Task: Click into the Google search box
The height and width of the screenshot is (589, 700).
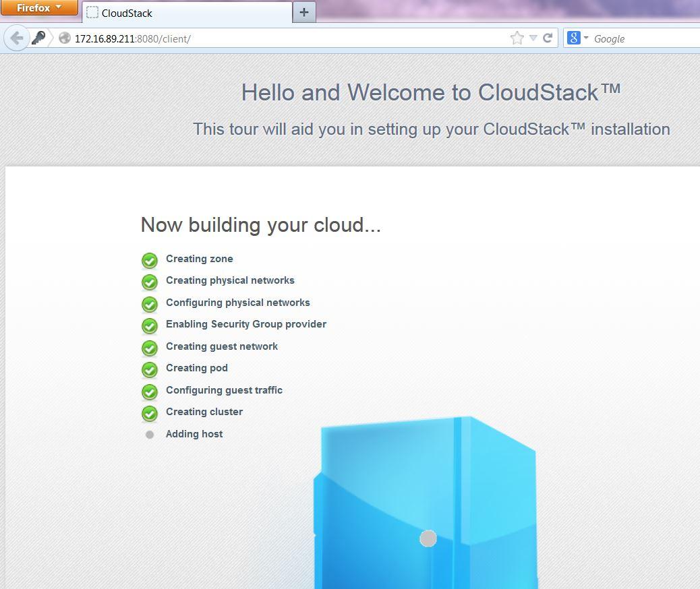Action: pos(646,39)
